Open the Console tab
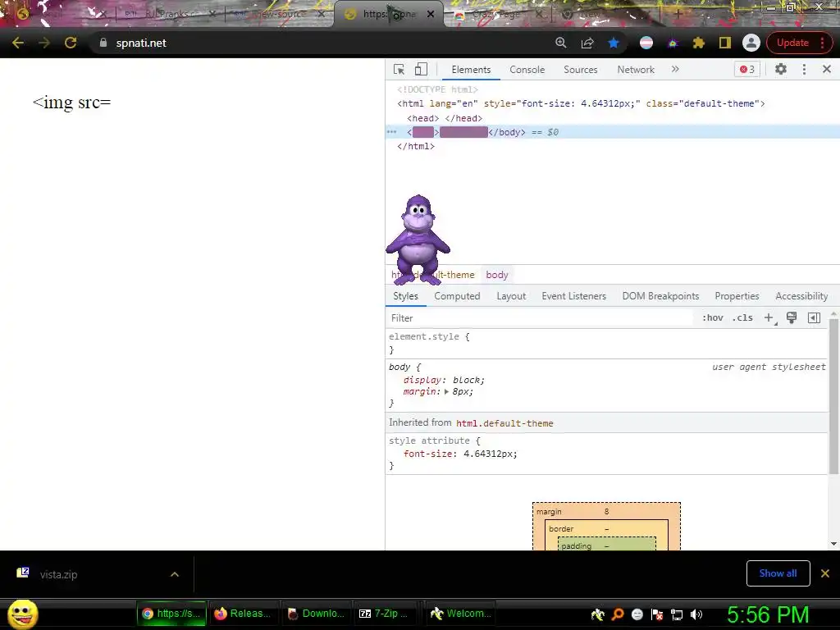 [527, 70]
